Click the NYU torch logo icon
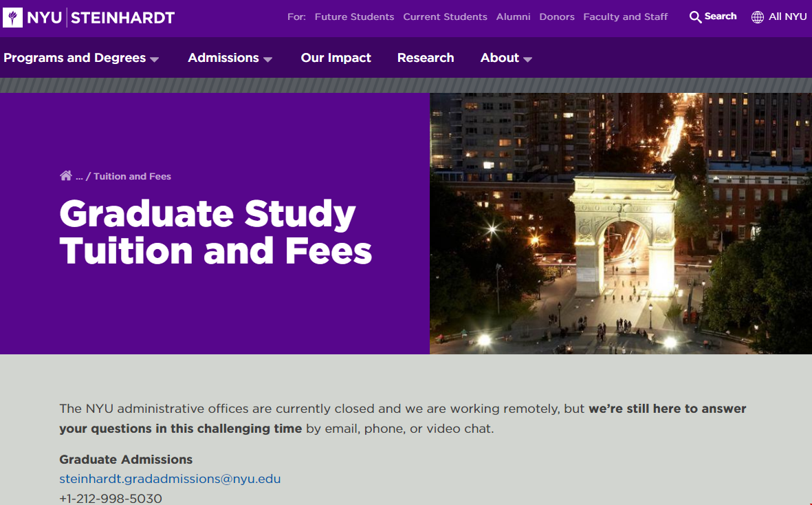Screen dimensions: 812x505 pos(12,18)
